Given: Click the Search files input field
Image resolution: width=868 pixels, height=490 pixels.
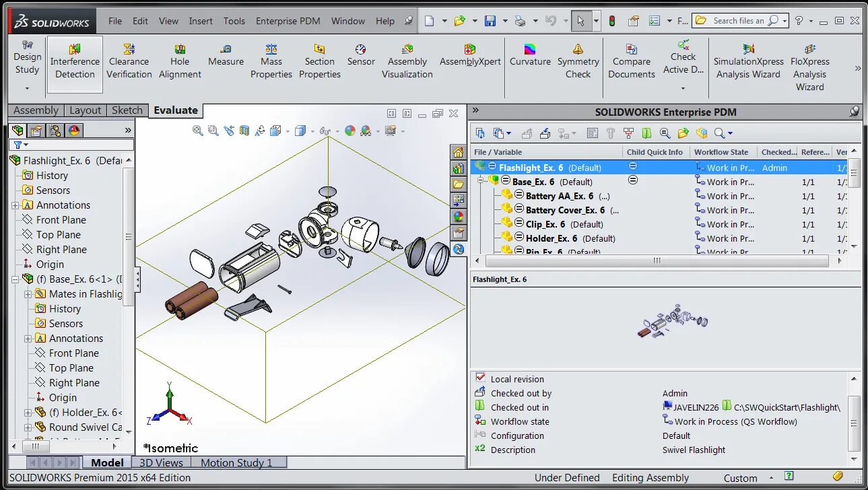Looking at the screenshot, I should [x=739, y=21].
